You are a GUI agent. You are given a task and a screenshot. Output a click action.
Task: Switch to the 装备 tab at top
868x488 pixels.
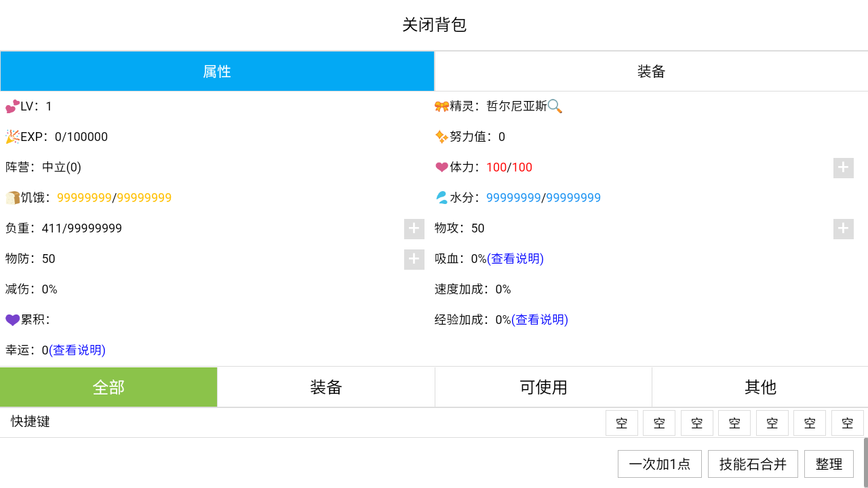click(x=651, y=71)
